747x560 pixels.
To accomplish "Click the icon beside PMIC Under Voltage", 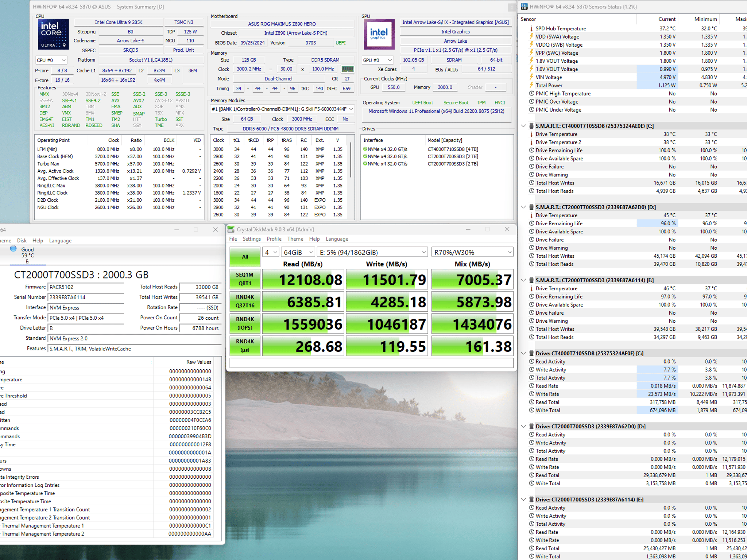I will click(531, 110).
